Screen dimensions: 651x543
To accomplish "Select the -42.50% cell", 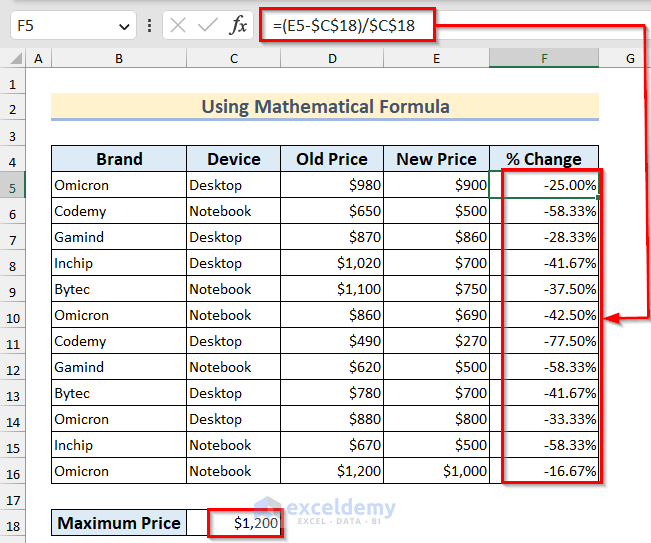I will [x=544, y=315].
